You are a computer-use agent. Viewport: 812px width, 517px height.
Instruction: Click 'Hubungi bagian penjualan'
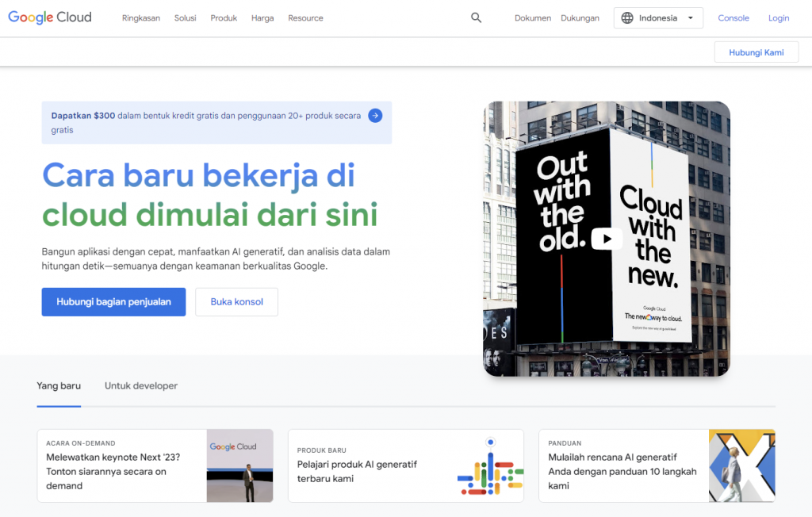tap(113, 302)
